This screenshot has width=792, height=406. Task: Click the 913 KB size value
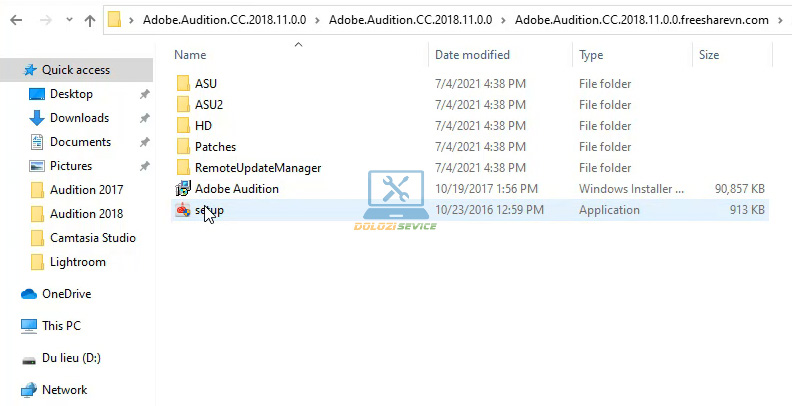click(x=747, y=210)
